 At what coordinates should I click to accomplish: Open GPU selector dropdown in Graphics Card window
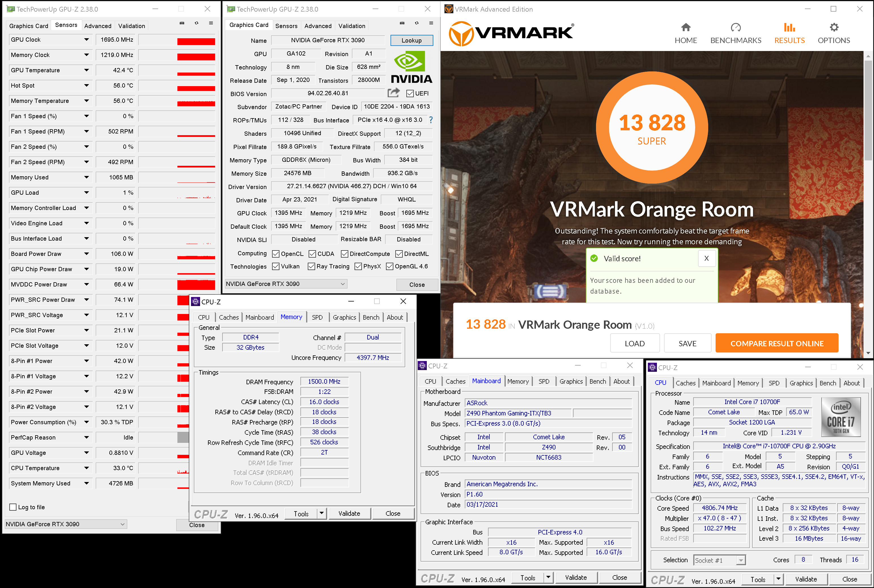tap(286, 284)
